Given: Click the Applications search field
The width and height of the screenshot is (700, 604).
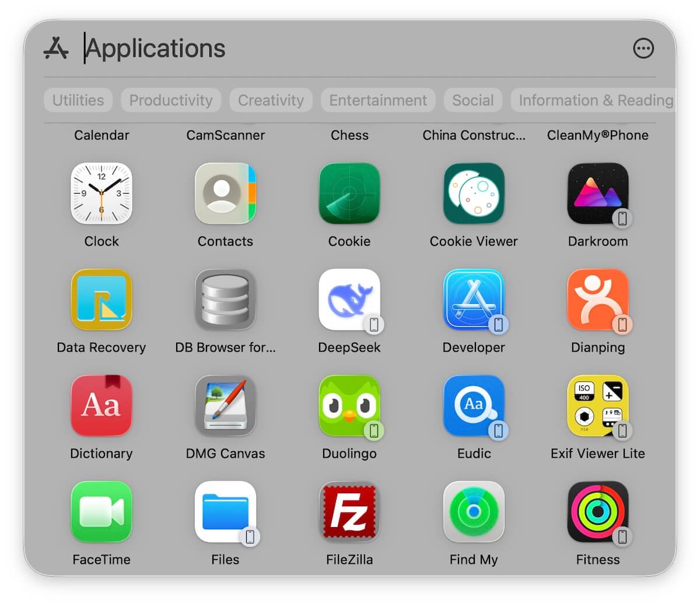Looking at the screenshot, I should (x=350, y=48).
